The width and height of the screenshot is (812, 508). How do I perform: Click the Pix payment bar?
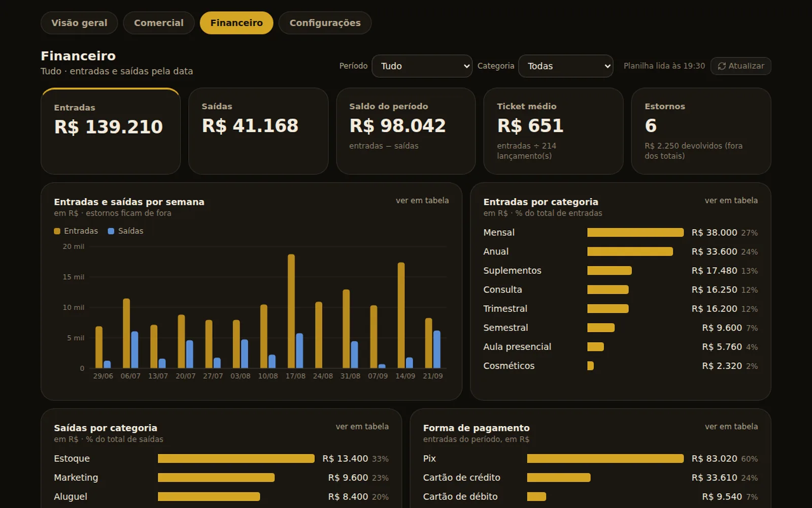(x=605, y=459)
